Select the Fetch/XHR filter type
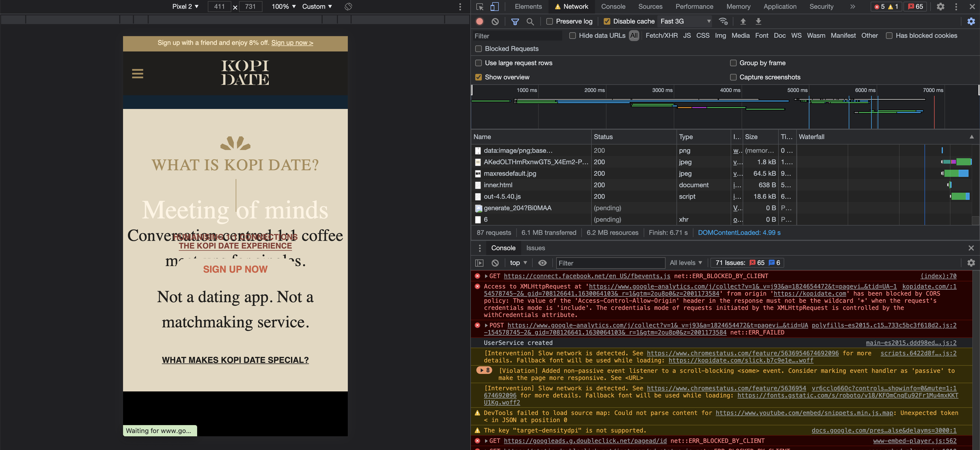 pos(661,35)
